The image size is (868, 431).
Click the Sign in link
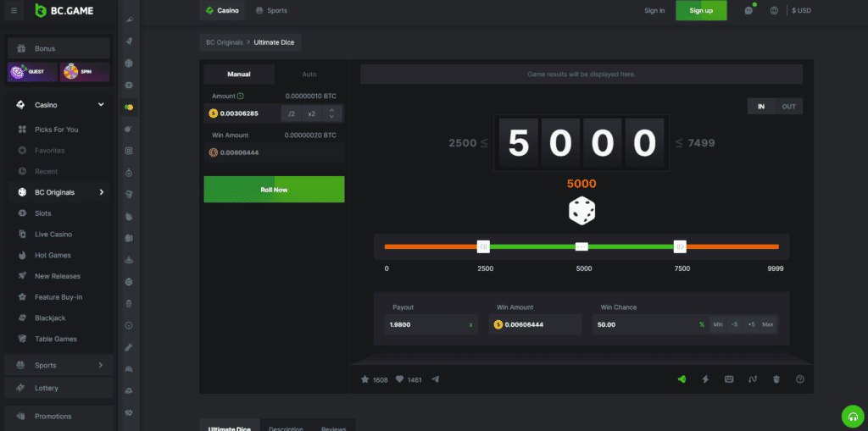(654, 10)
